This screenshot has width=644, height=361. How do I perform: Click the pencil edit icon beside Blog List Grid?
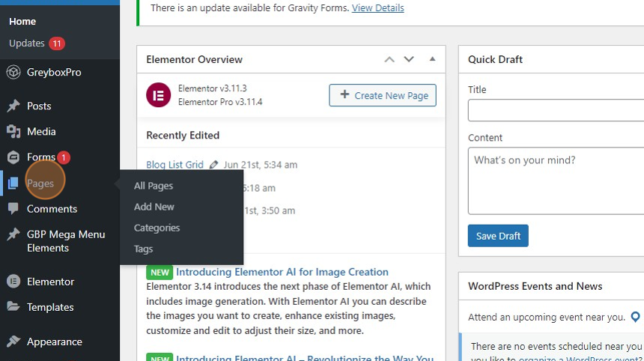213,165
